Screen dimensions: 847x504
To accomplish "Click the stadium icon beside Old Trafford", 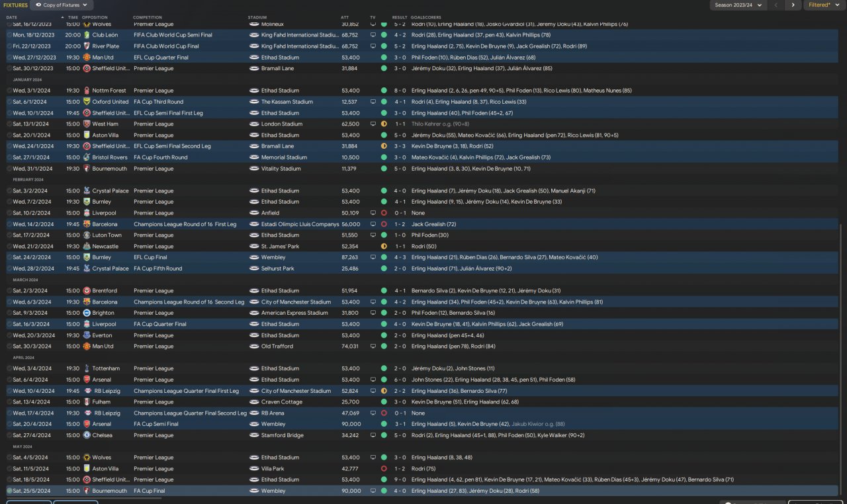I will 254,346.
